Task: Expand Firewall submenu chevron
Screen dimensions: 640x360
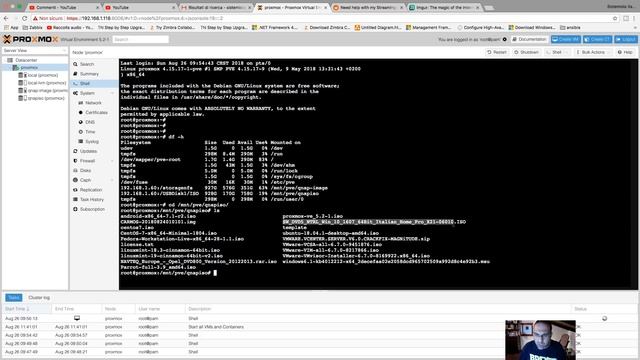Action: [x=113, y=161]
